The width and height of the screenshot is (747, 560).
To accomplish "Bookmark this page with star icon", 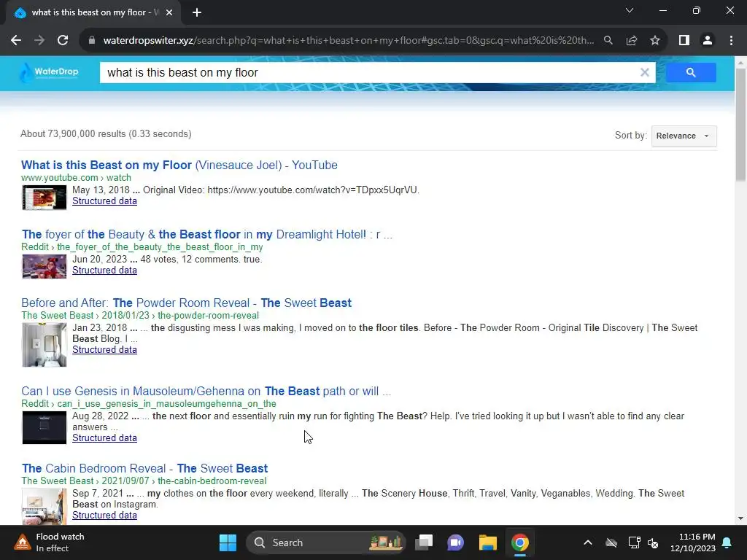I will [x=655, y=41].
